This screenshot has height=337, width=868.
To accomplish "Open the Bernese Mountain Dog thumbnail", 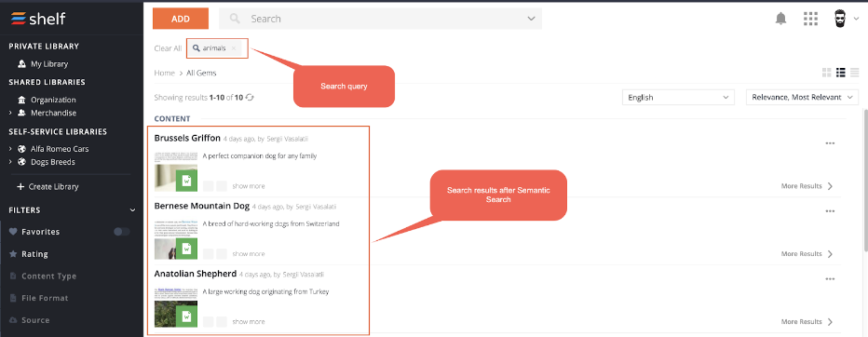I will coord(175,239).
